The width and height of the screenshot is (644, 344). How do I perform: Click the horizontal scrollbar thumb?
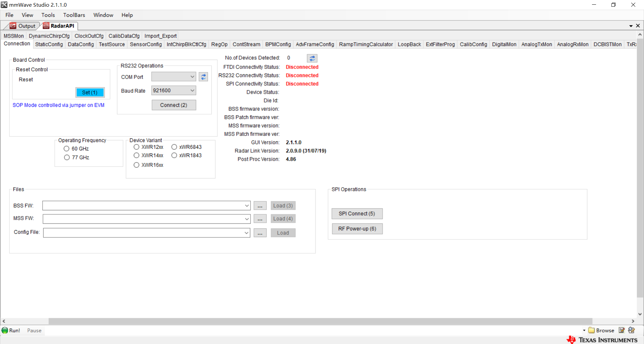pyautogui.click(x=320, y=321)
